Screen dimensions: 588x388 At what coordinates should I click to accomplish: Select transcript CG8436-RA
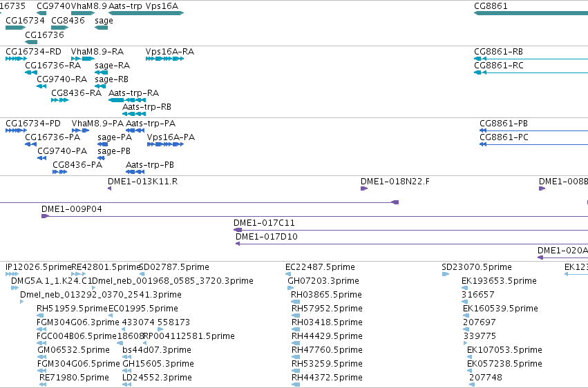pos(59,100)
